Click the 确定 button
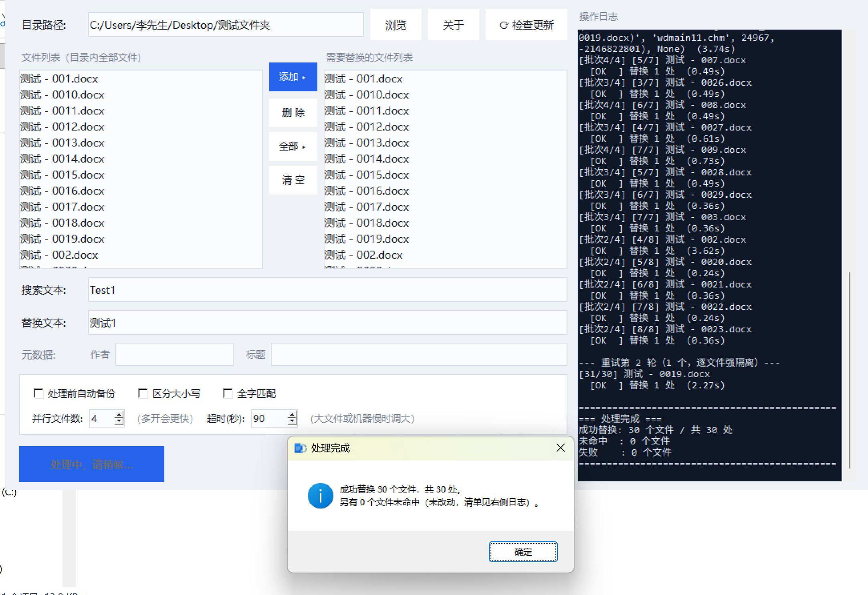Viewport: 868px width, 595px height. 523,552
